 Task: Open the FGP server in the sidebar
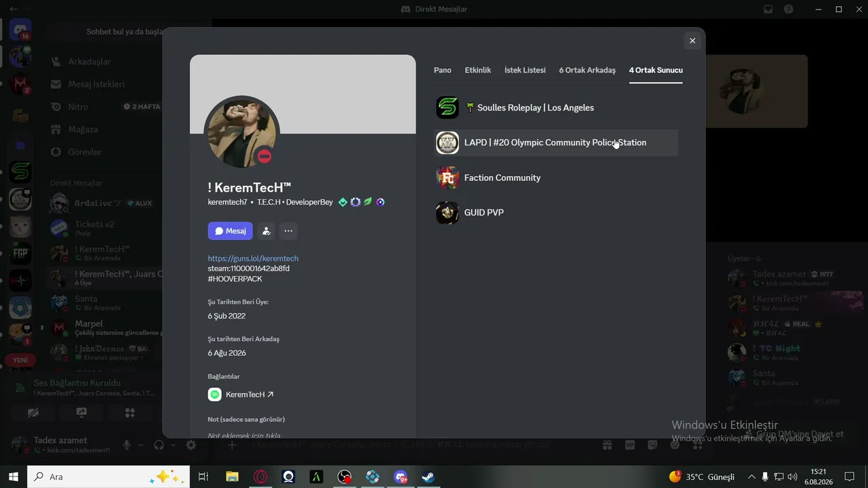click(x=20, y=253)
